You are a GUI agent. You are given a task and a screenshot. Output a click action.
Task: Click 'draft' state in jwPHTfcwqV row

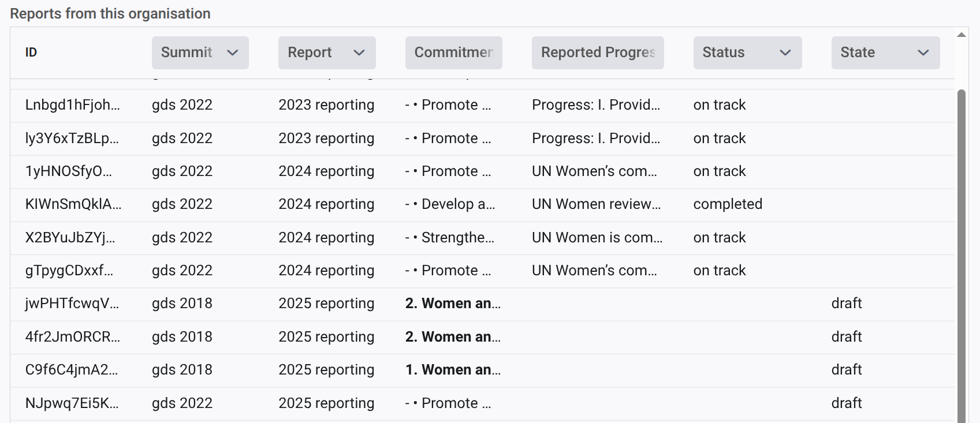(847, 304)
